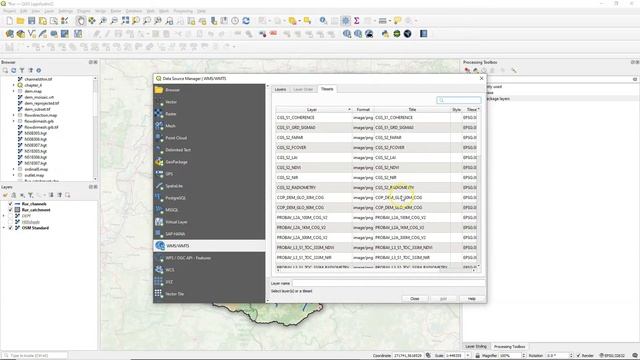Click the tileset table vertical scrollbar
This screenshot has height=360, width=640.
click(x=478, y=187)
